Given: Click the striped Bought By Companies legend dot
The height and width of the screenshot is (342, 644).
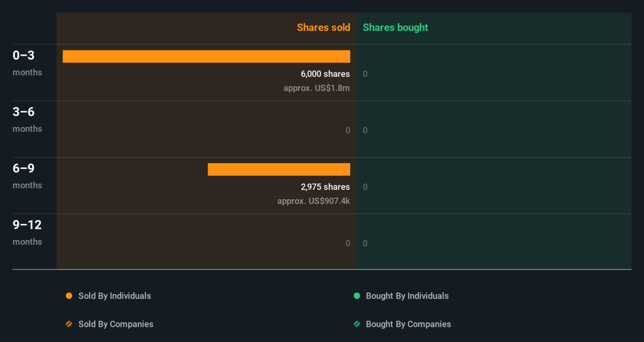Looking at the screenshot, I should point(357,324).
